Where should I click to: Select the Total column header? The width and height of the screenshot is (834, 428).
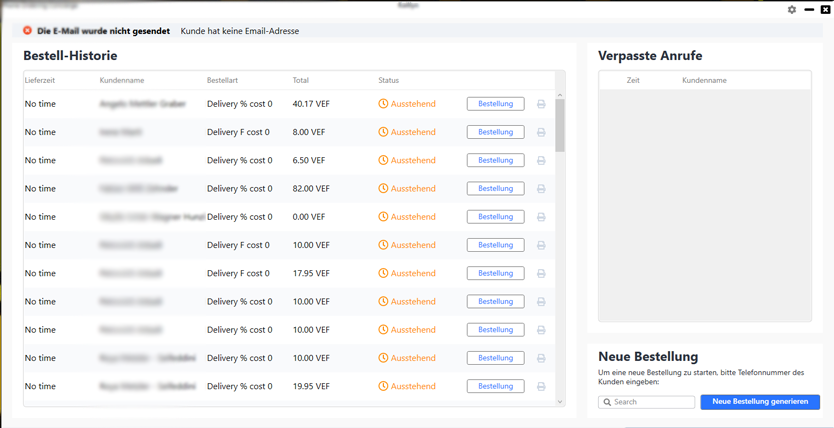pyautogui.click(x=301, y=80)
